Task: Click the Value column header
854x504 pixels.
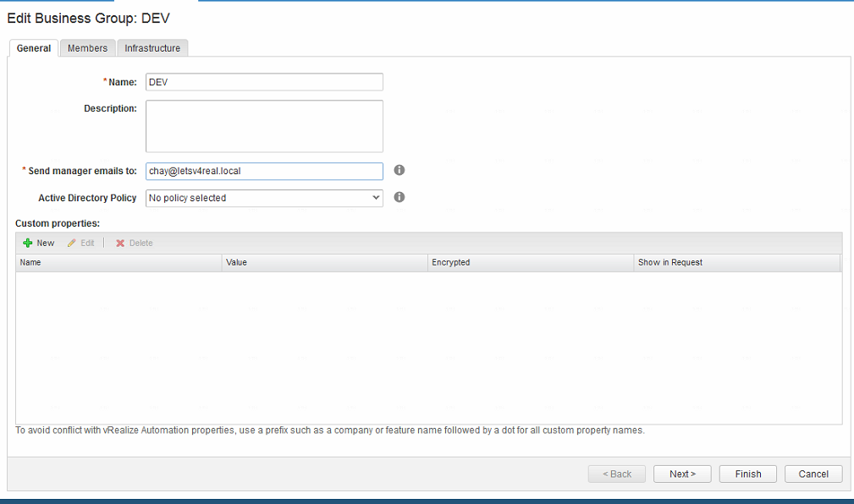Action: (x=325, y=263)
